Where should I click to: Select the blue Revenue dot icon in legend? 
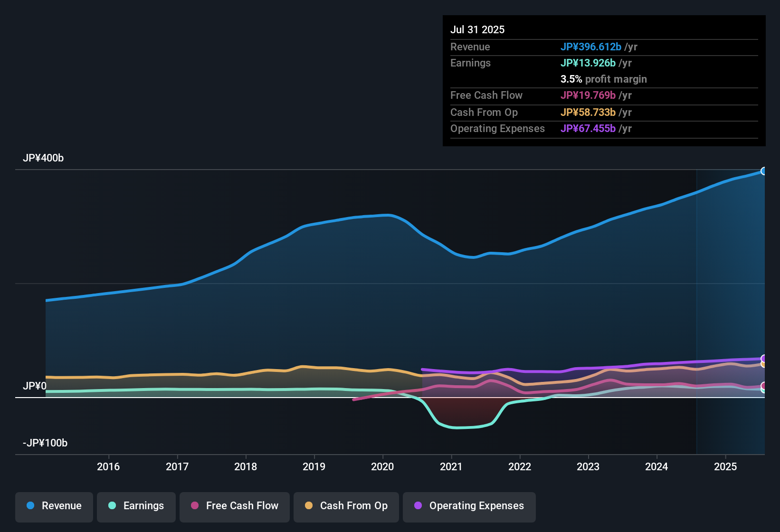(x=30, y=506)
